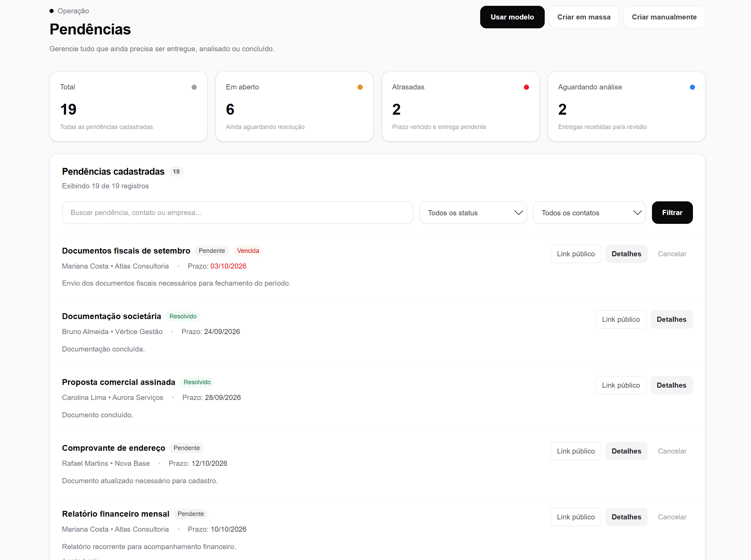Click the Vencida badge

pyautogui.click(x=248, y=251)
